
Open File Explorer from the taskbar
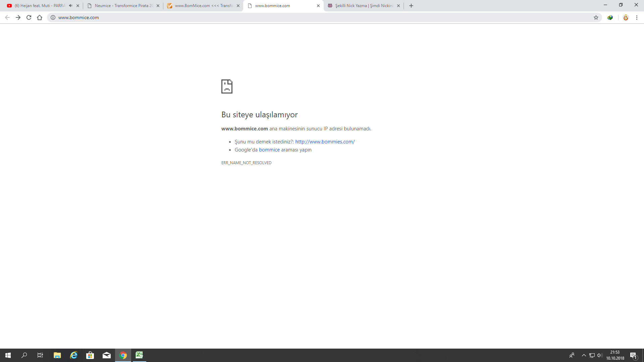point(57,355)
